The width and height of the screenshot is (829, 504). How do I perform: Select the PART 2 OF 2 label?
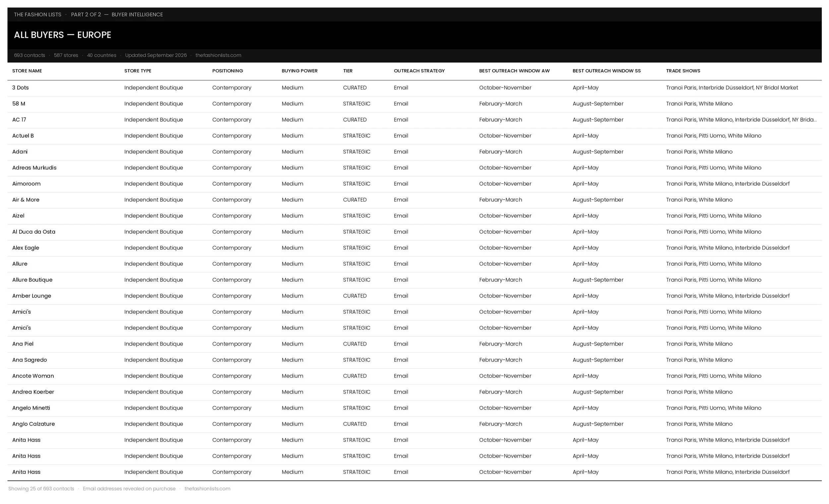coord(86,15)
